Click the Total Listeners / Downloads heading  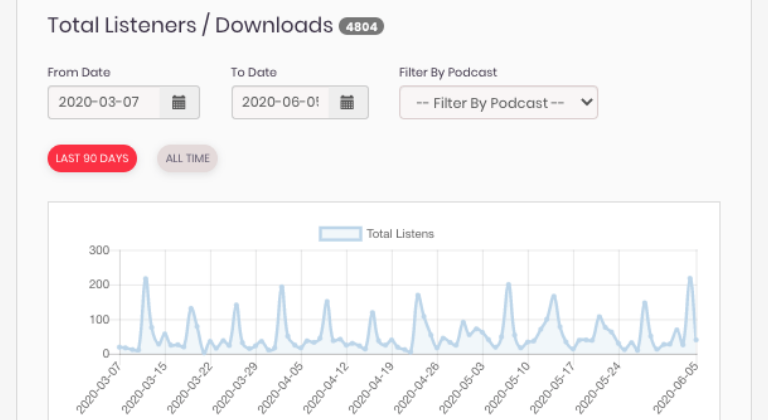click(190, 26)
